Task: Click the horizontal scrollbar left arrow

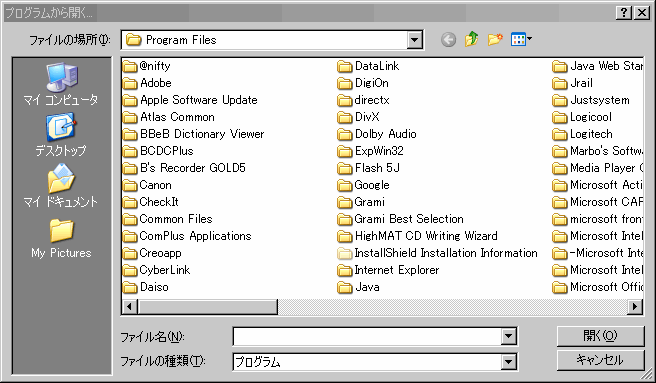Action: pyautogui.click(x=130, y=306)
